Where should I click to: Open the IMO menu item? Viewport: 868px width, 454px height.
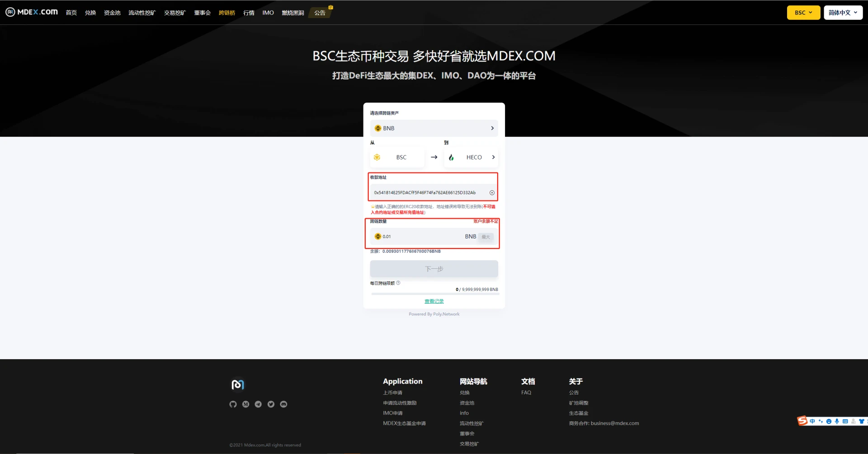click(268, 13)
